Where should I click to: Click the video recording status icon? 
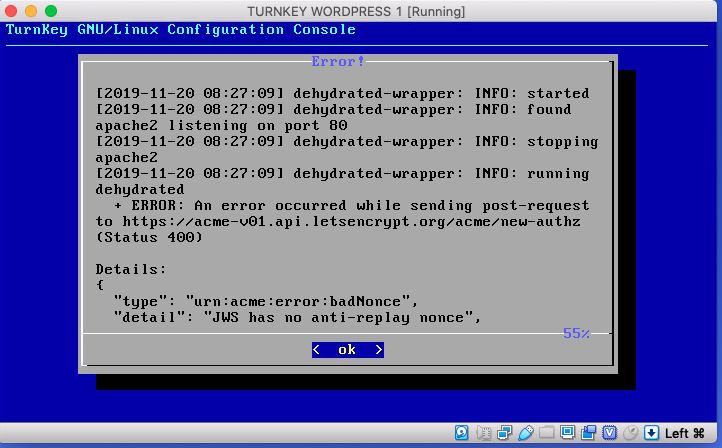tap(588, 433)
